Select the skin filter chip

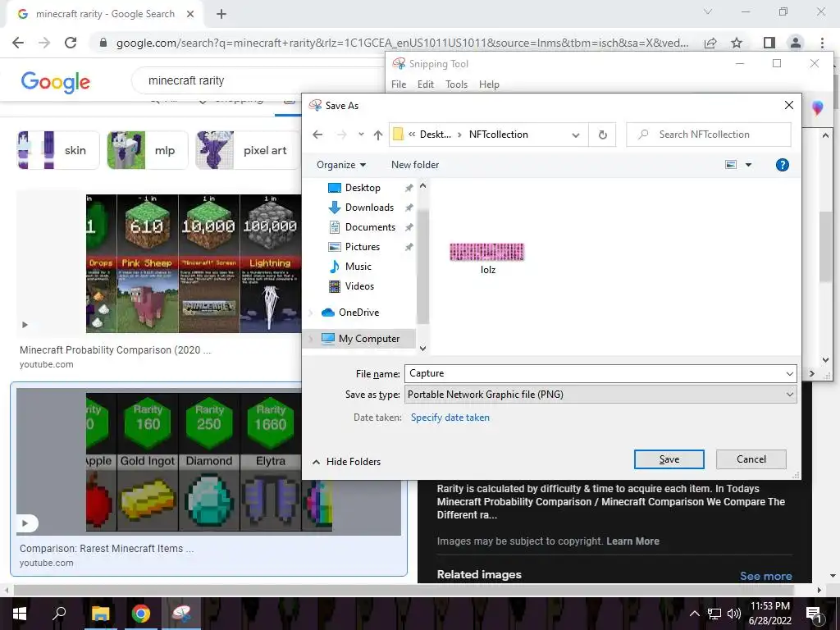(x=58, y=150)
